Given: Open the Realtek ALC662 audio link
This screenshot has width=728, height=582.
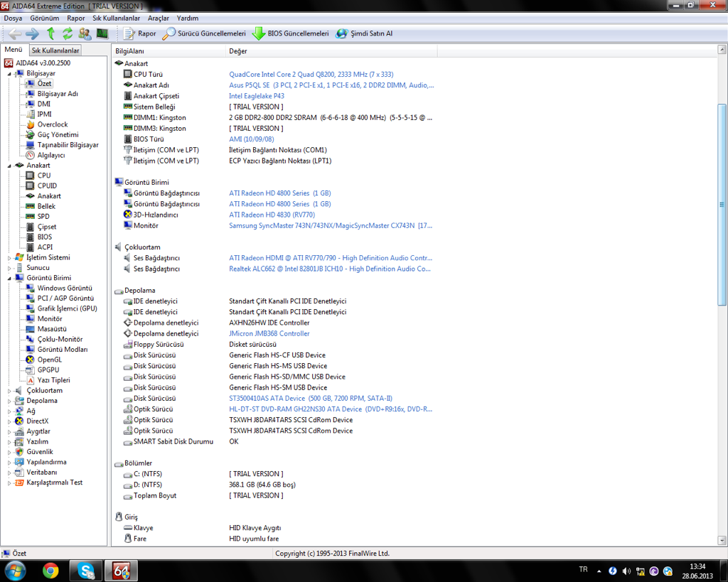Looking at the screenshot, I should point(330,269).
